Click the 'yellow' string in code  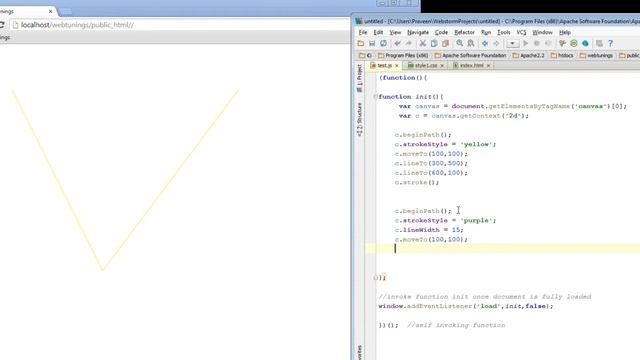(x=476, y=144)
